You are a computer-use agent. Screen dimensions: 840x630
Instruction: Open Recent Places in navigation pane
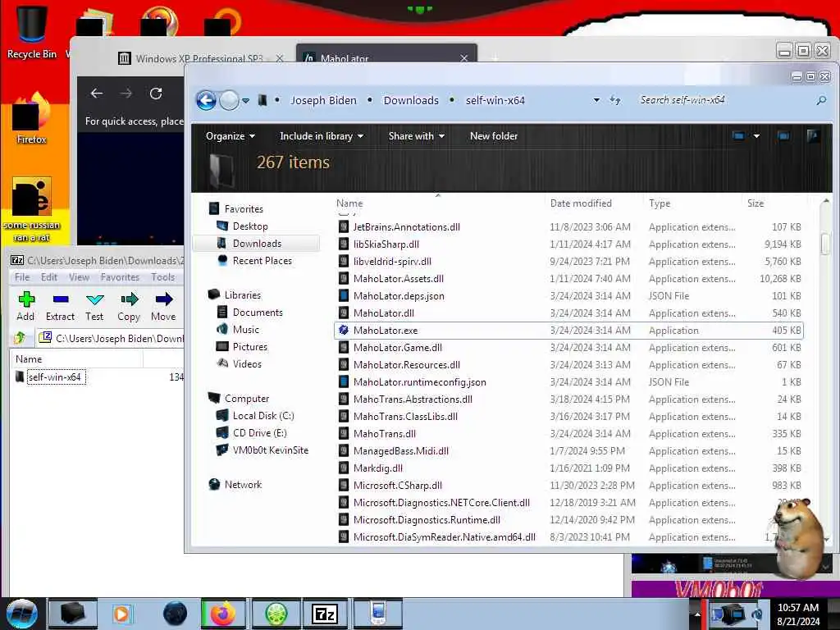click(262, 260)
